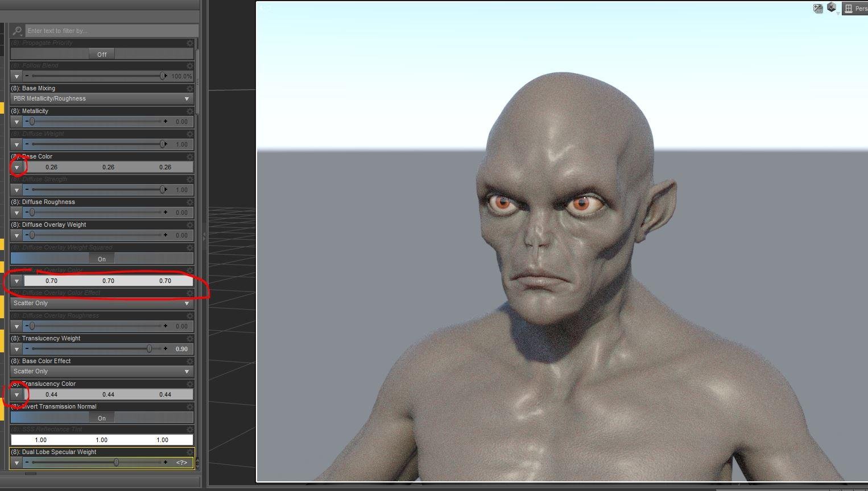Click the Diffuse Overlay Weight plus button

[166, 235]
